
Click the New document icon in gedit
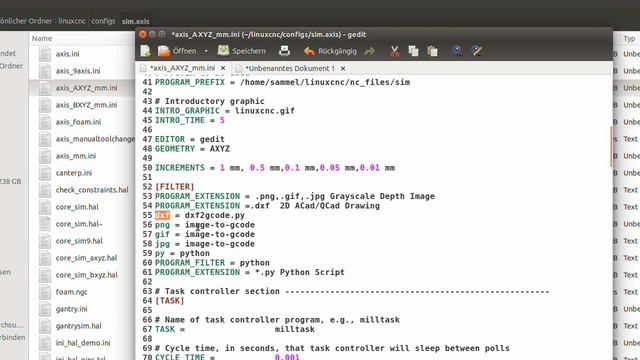tap(145, 51)
